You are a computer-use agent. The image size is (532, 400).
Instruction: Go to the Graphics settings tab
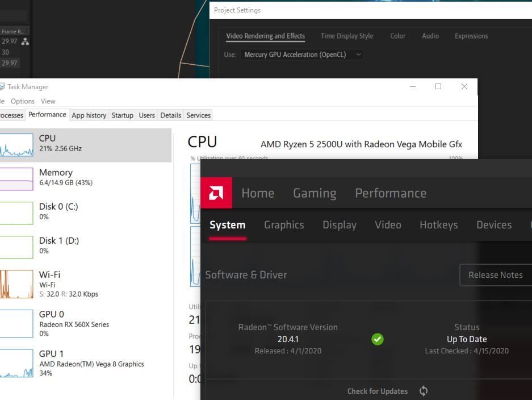284,225
